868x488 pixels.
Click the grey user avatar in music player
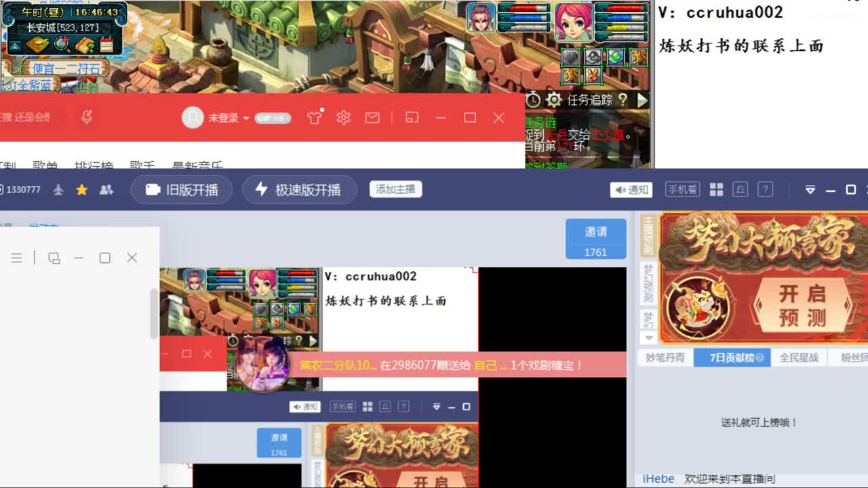pos(193,117)
